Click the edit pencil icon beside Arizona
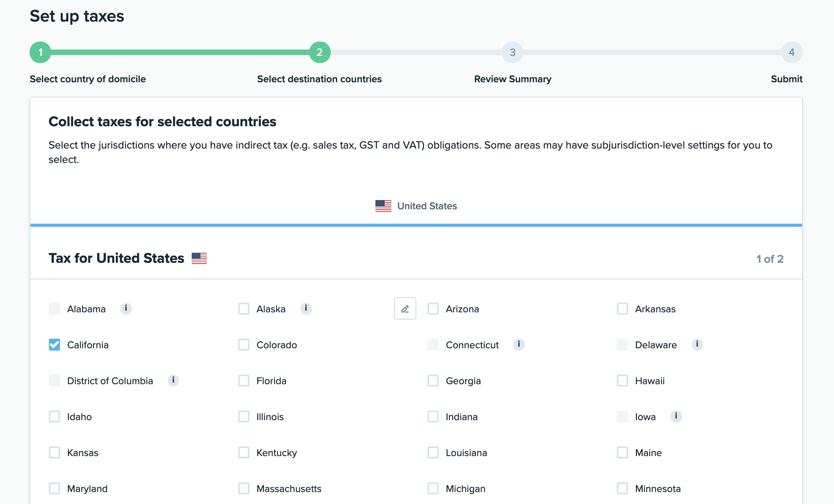Viewport: 834px width, 504px height. click(405, 308)
